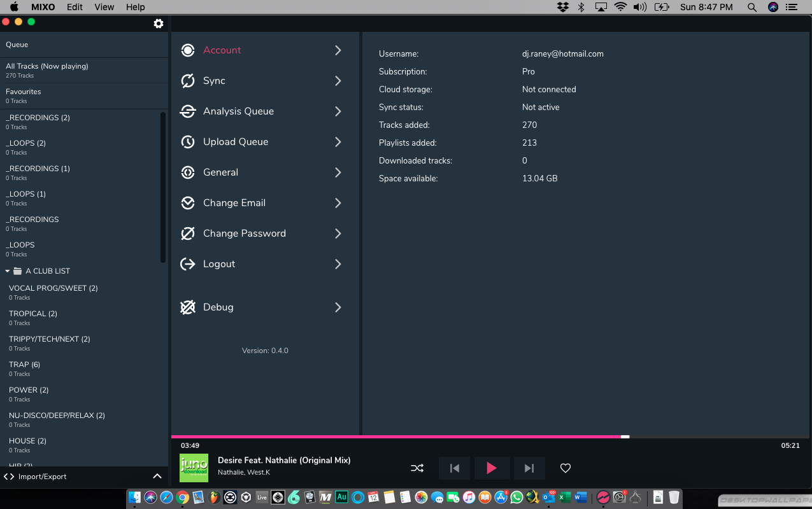
Task: Click the Analysis Queue icon
Action: pos(187,111)
